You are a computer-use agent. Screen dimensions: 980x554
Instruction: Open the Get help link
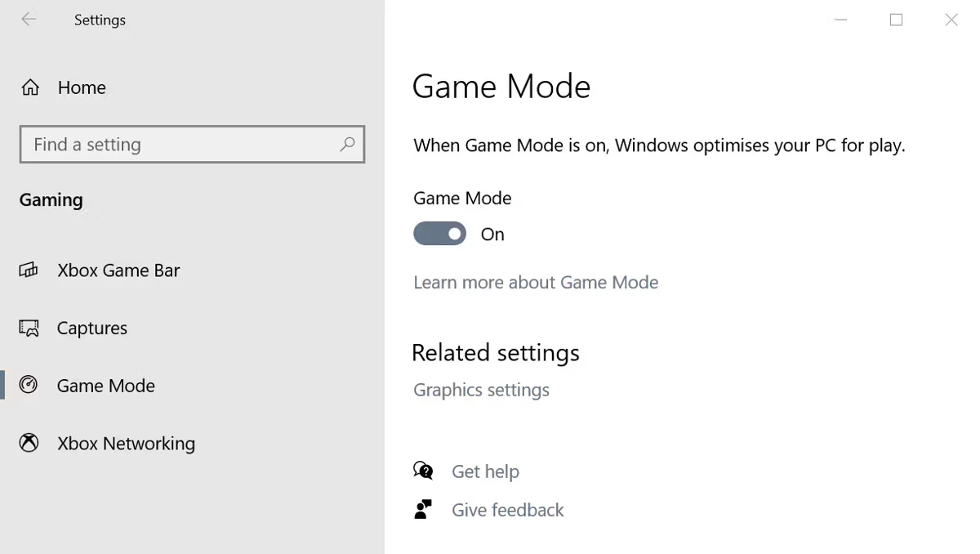click(x=485, y=471)
